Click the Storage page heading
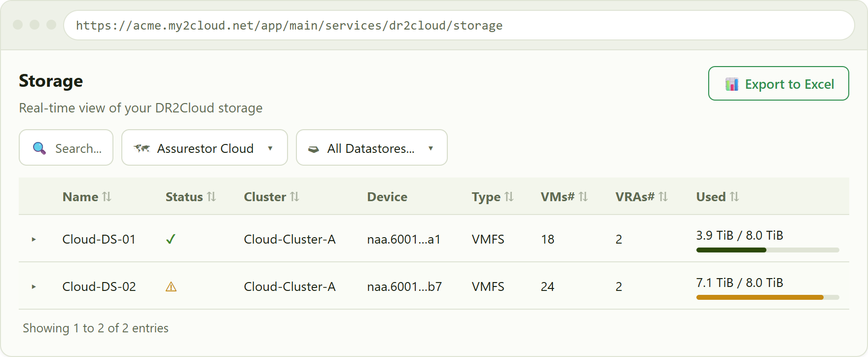 point(51,81)
